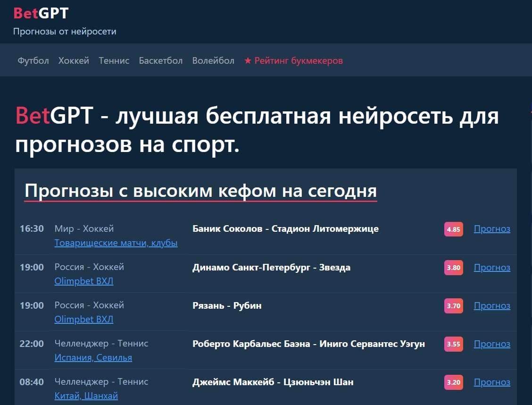Open the Баскетбол section
This screenshot has width=532, height=405.
pyautogui.click(x=161, y=60)
